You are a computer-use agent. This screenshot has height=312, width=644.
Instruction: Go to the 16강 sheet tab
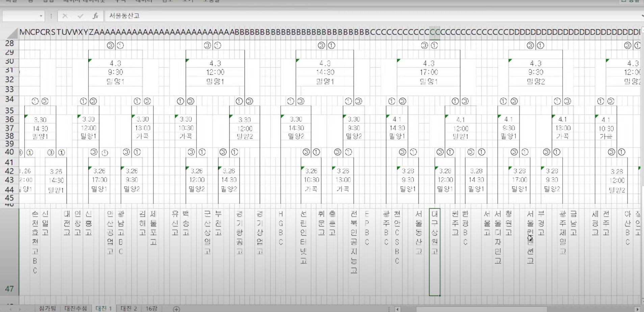pyautogui.click(x=152, y=308)
